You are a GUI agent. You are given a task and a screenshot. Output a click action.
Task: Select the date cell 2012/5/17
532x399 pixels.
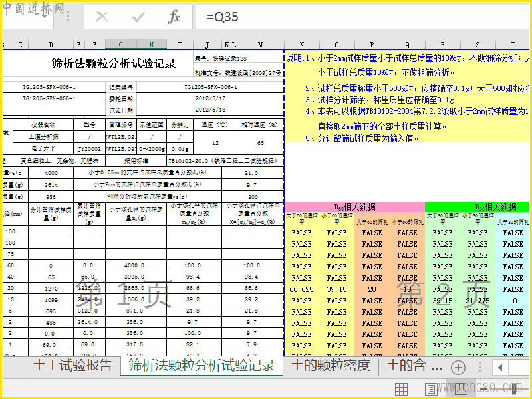[210, 98]
